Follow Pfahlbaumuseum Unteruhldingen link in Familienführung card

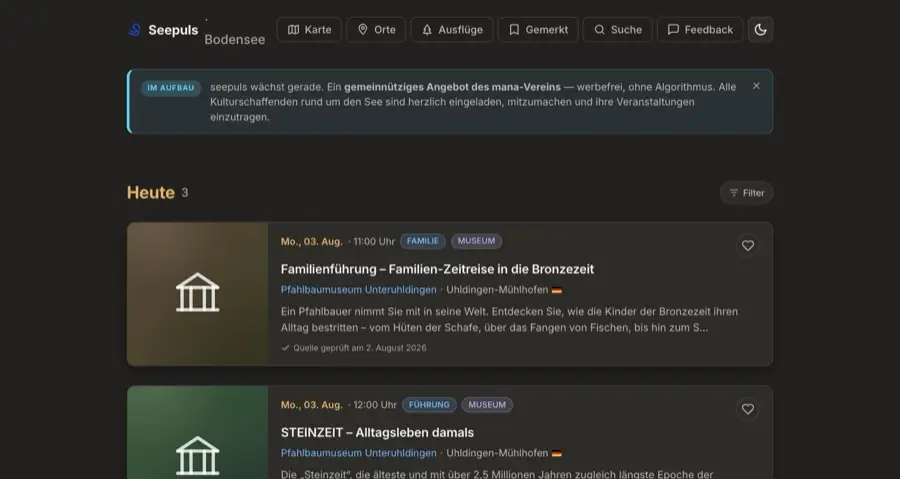[x=359, y=290]
